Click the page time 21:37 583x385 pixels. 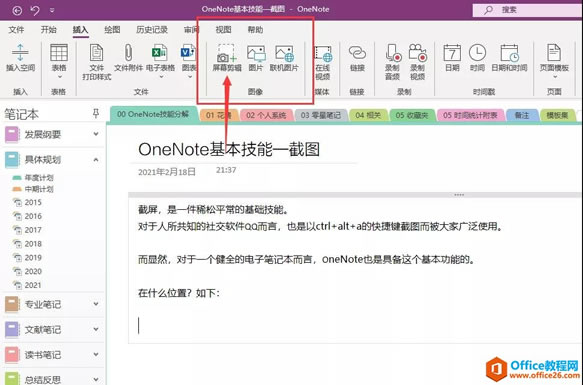[226, 170]
